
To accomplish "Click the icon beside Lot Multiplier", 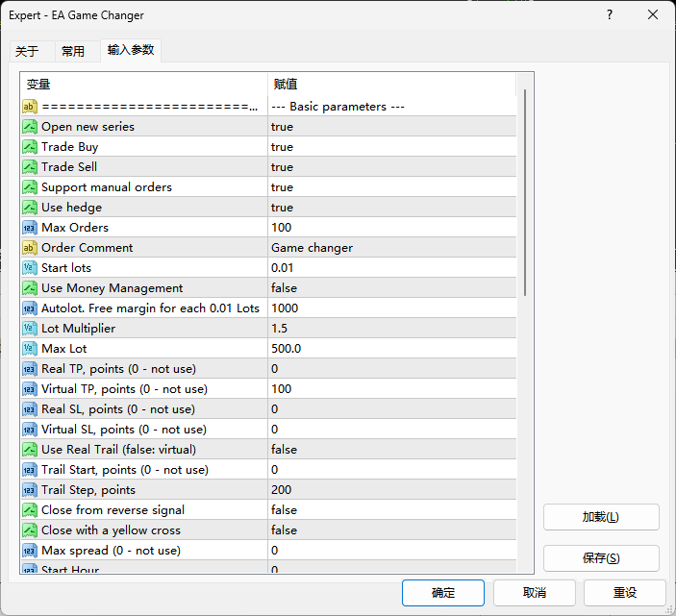I will tap(30, 329).
